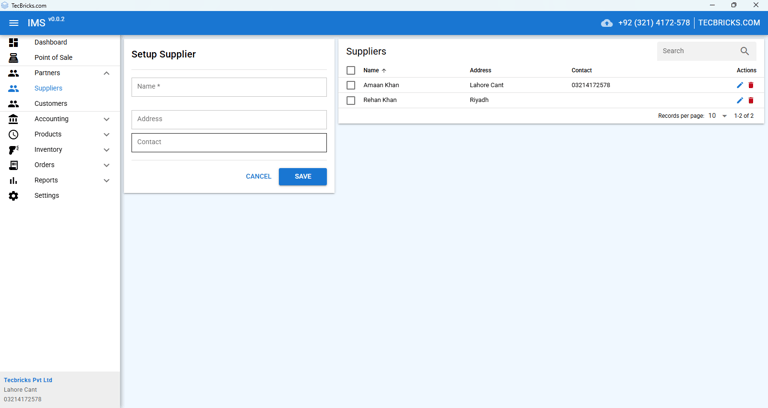This screenshot has width=768, height=408.
Task: Click the Name input field
Action: point(229,87)
